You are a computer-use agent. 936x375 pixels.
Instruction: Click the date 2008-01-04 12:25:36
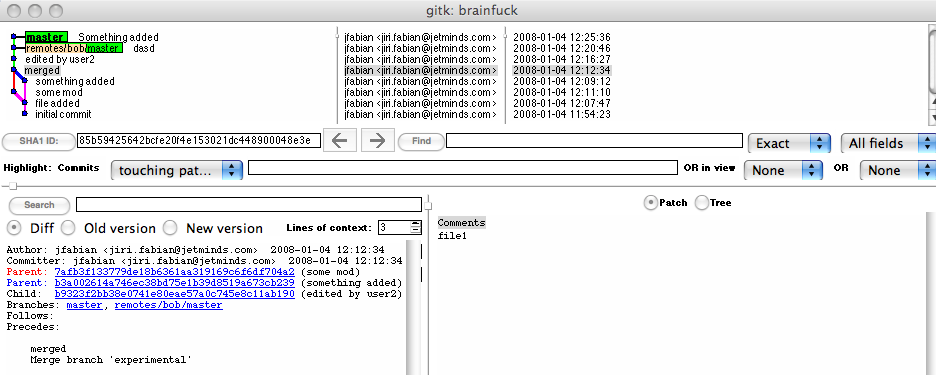pos(562,37)
